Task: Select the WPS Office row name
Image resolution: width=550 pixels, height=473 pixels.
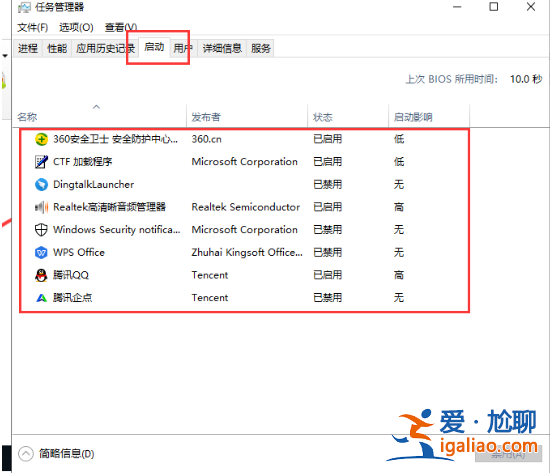Action: 79,253
